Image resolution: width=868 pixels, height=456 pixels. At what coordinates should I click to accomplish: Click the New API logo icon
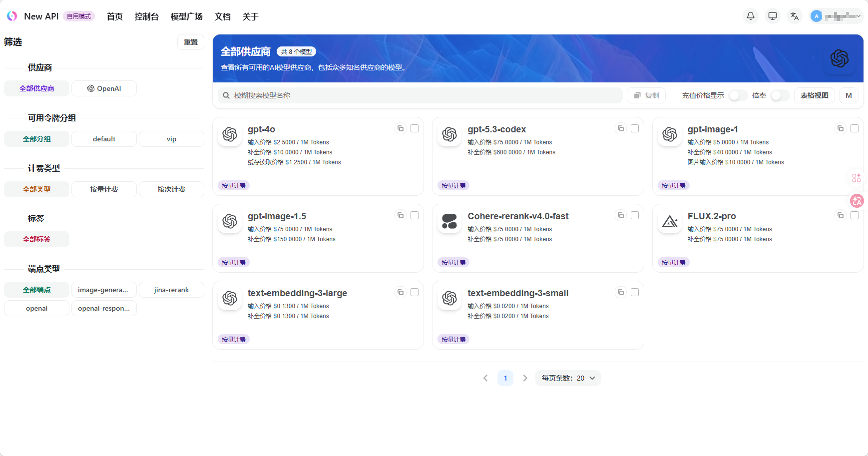click(x=11, y=15)
